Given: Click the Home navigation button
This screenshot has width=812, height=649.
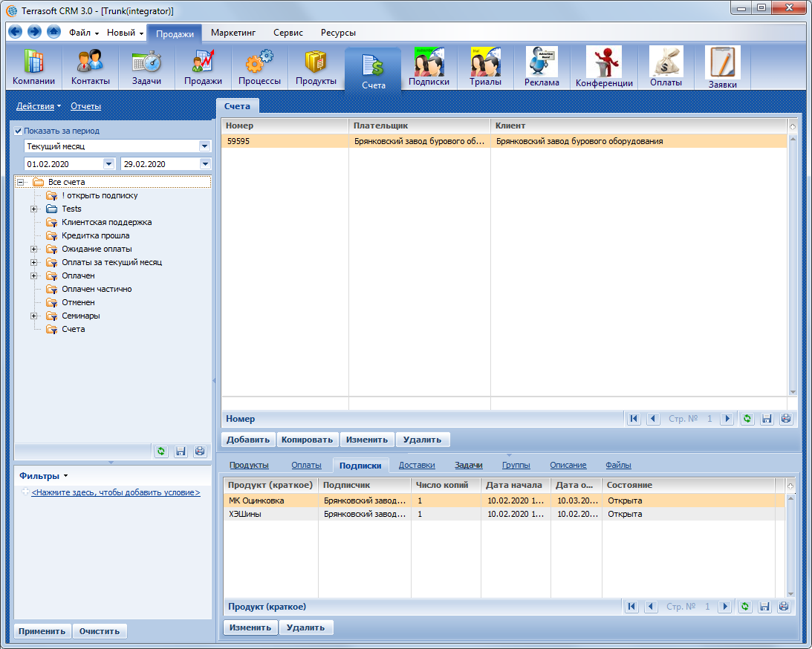Looking at the screenshot, I should (x=53, y=32).
